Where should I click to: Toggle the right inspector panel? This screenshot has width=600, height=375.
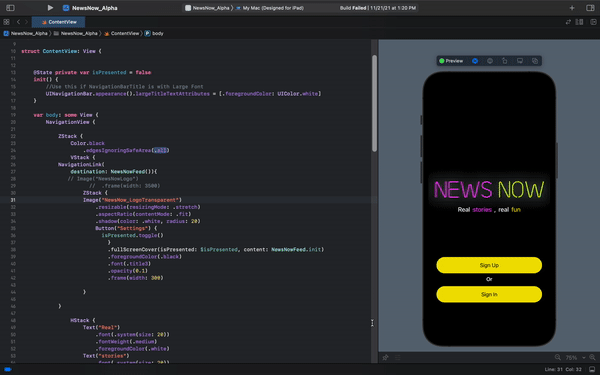[590, 8]
